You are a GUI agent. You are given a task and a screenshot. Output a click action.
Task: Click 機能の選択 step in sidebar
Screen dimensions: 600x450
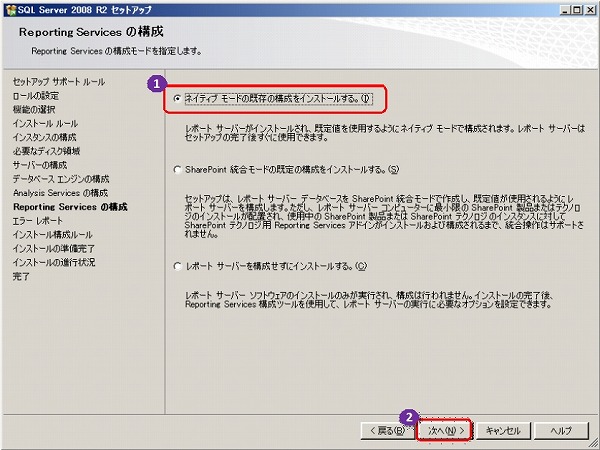34,109
